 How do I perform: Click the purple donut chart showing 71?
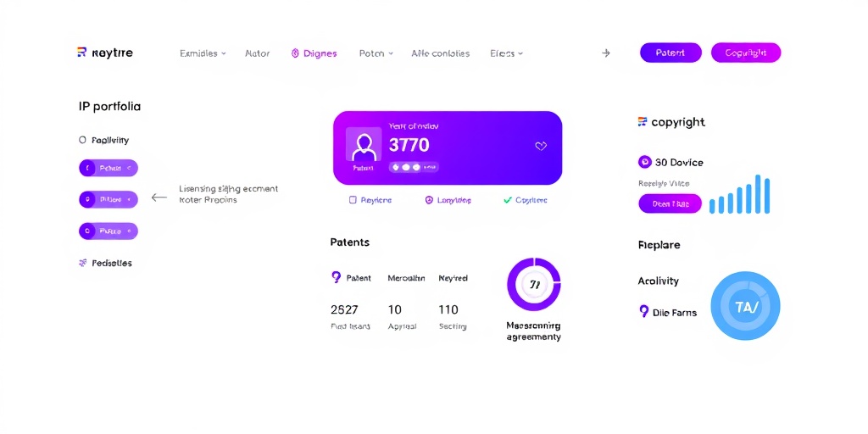[x=534, y=285]
